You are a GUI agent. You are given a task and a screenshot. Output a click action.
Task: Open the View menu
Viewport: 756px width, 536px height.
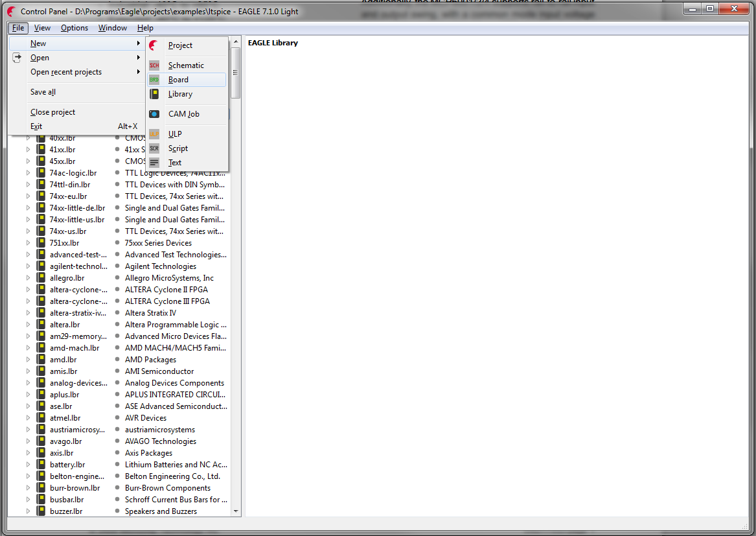(42, 27)
